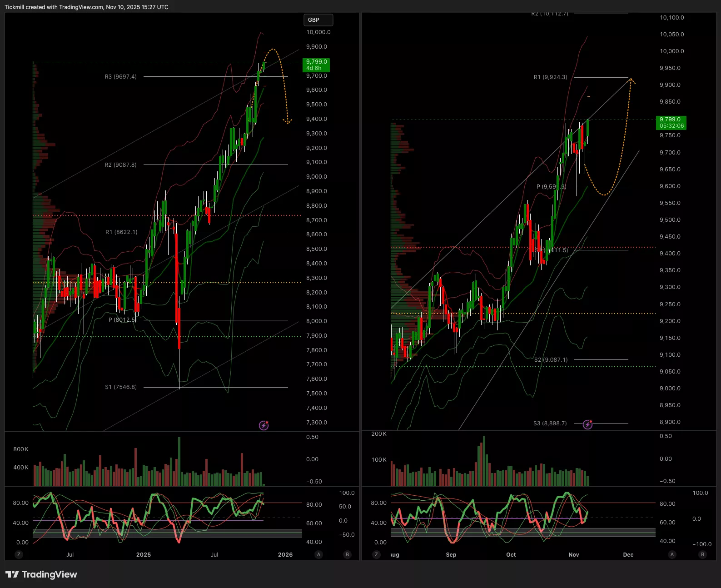Click the 9,799.0 price label on left chart

[316, 65]
